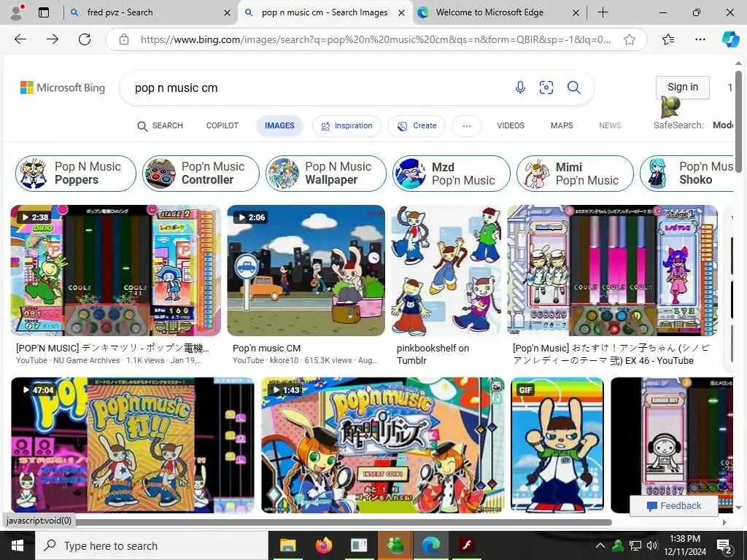Viewport: 747px width, 560px height.
Task: Open the GIF rabbit character image
Action: point(557,446)
